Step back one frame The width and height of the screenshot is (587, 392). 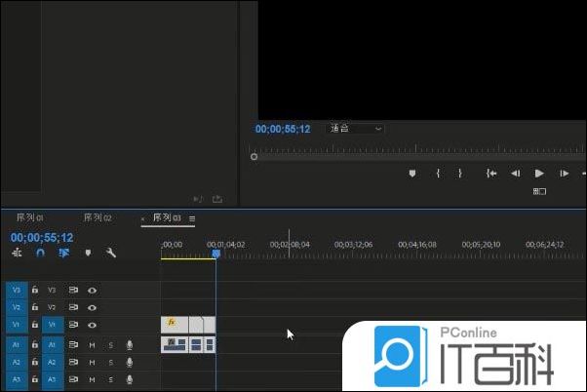tap(516, 174)
